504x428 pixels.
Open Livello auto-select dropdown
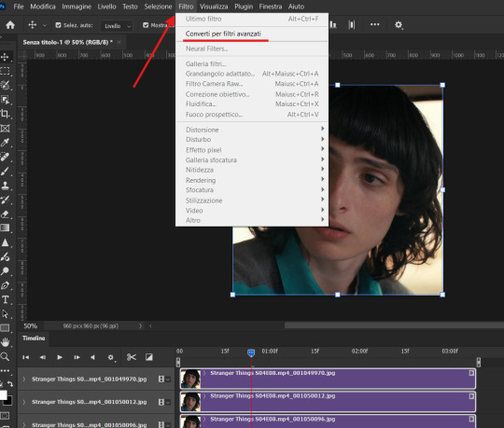pyautogui.click(x=117, y=26)
